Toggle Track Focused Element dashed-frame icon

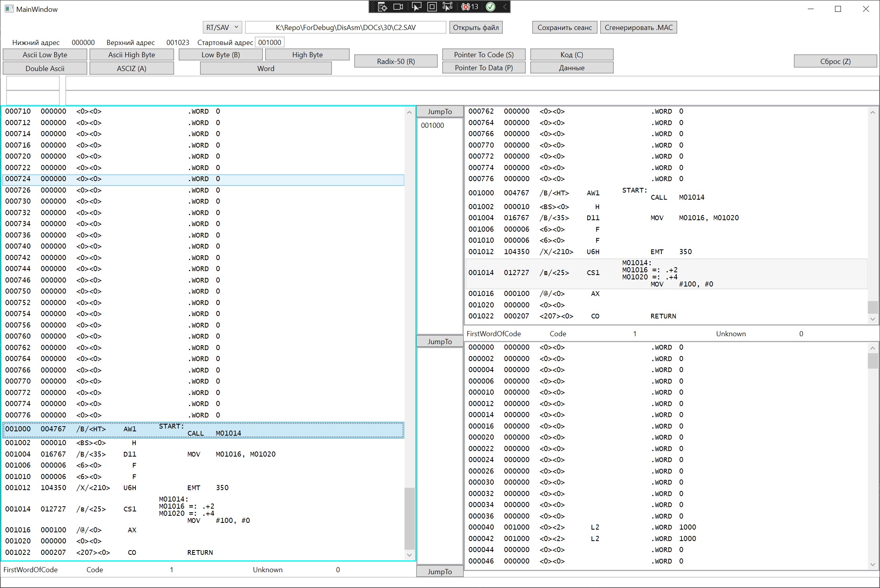[x=447, y=7]
